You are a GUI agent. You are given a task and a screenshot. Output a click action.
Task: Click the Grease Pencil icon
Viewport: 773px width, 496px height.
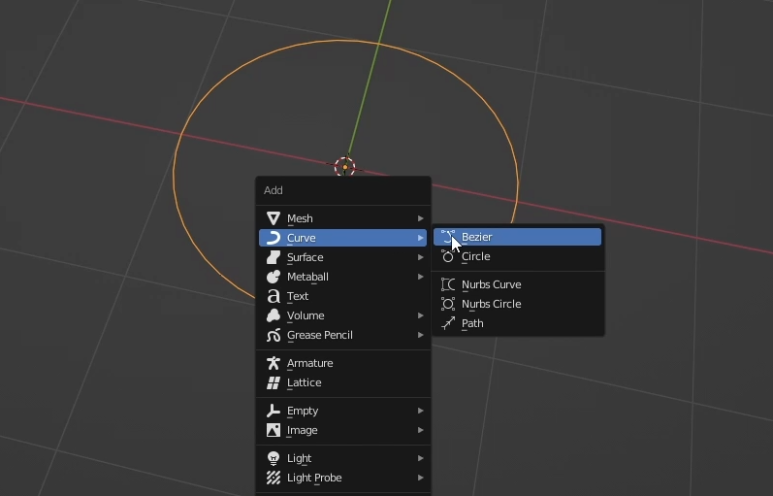pyautogui.click(x=273, y=335)
